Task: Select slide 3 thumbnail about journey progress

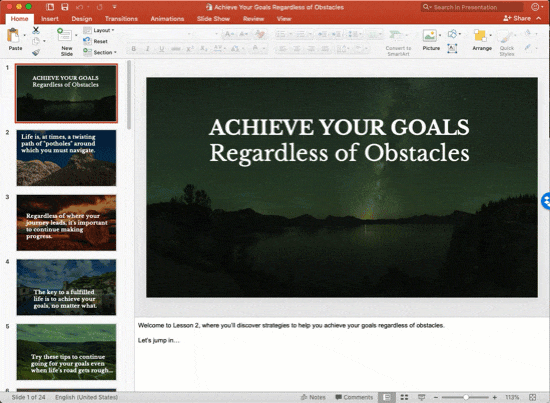Action: (66, 223)
